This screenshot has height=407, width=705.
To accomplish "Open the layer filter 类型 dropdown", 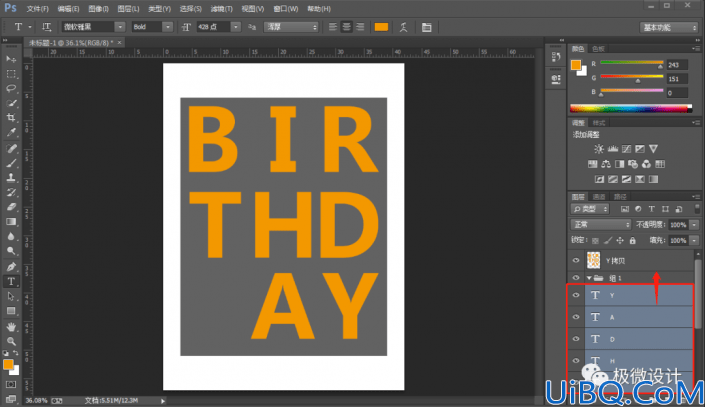I will coord(590,209).
